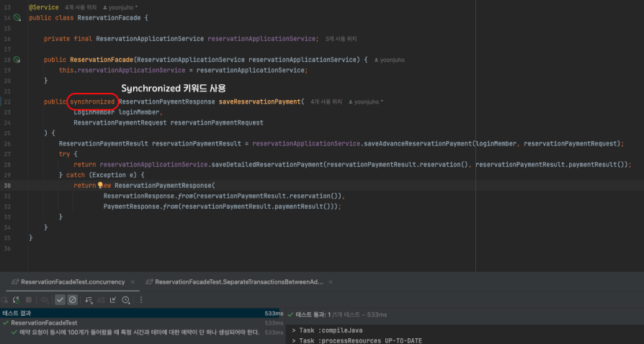Click the ReservationPaymentRequest parameter type on line 24
The height and width of the screenshot is (344, 644).
point(120,123)
